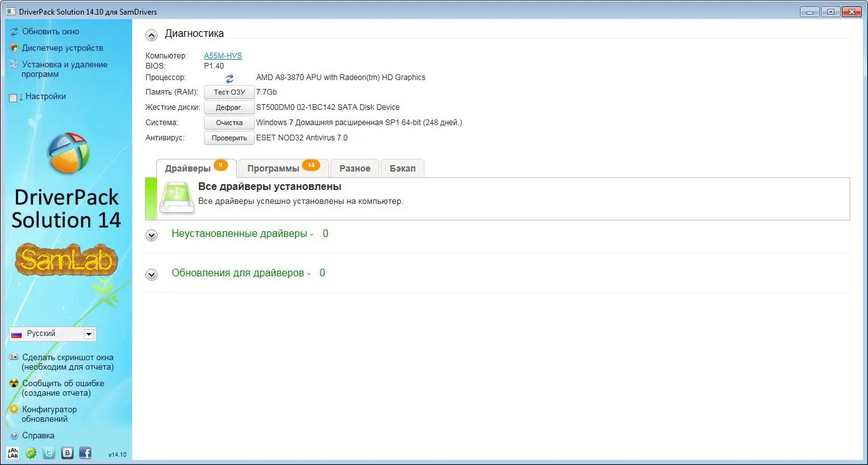This screenshot has width=868, height=465.
Task: Open Конфигуратор обновлений
Action: [49, 414]
